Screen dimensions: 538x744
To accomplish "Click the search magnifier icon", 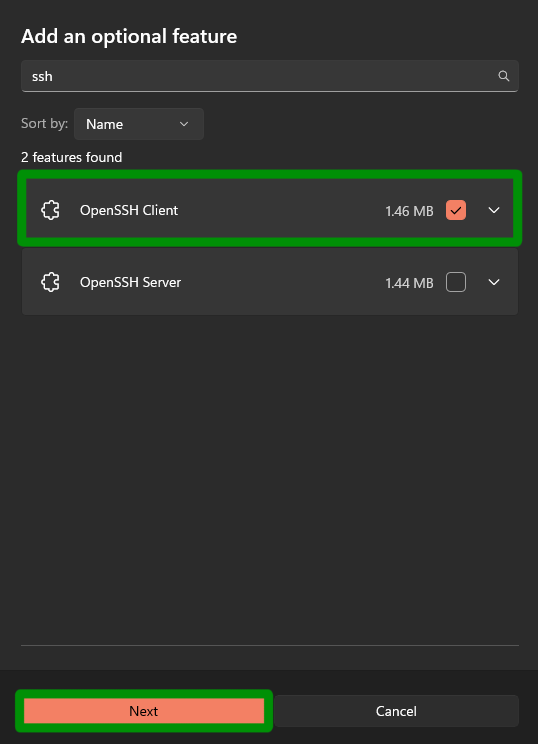I will (x=503, y=76).
